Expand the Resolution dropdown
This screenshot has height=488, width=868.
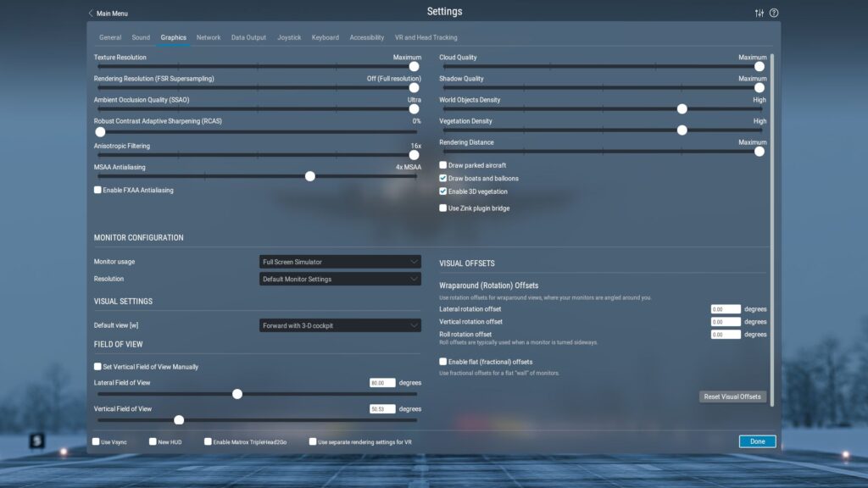pyautogui.click(x=340, y=279)
